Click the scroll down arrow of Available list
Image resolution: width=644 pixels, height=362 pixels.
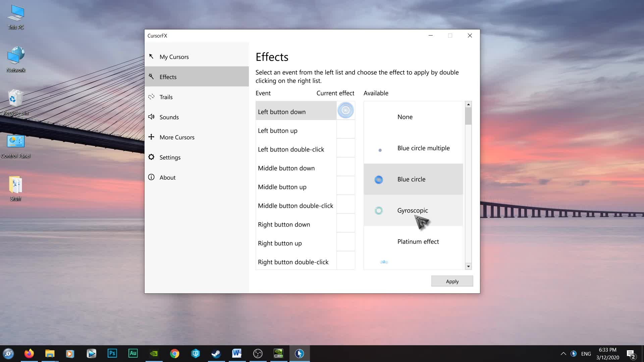pyautogui.click(x=468, y=266)
